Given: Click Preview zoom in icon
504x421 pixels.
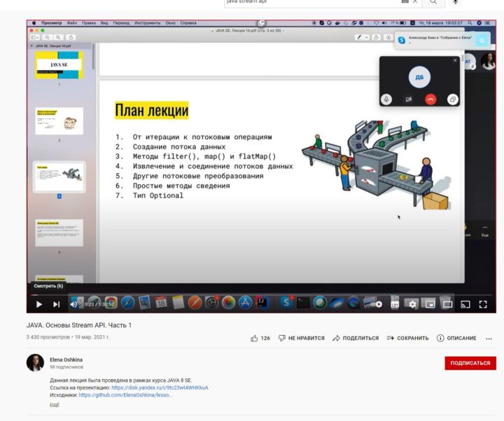Looking at the screenshot, I should [x=58, y=37].
